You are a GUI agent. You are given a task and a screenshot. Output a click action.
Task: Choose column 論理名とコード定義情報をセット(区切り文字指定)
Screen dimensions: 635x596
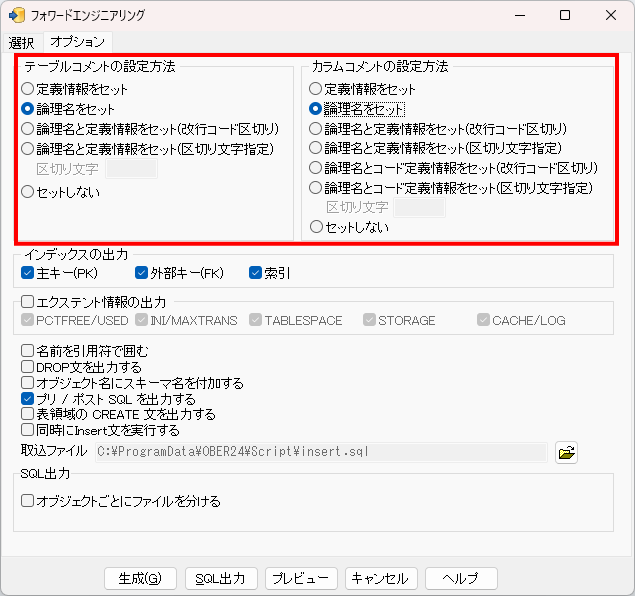pyautogui.click(x=315, y=187)
